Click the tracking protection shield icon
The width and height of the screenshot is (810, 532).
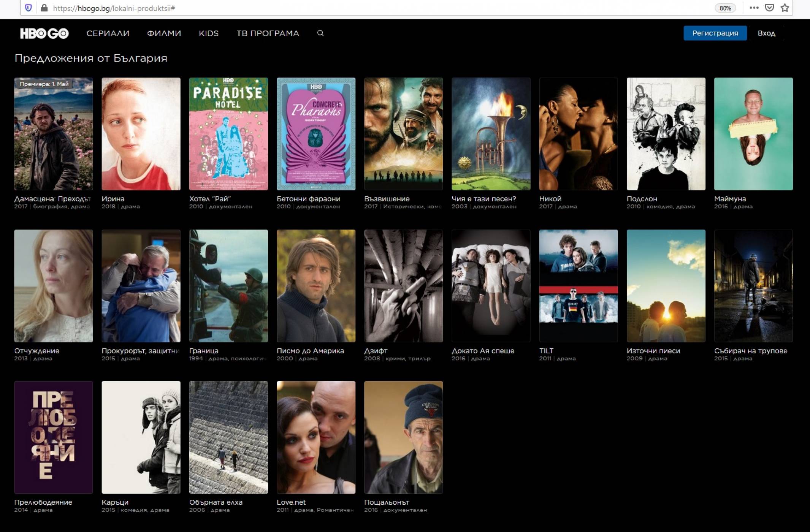(x=28, y=8)
